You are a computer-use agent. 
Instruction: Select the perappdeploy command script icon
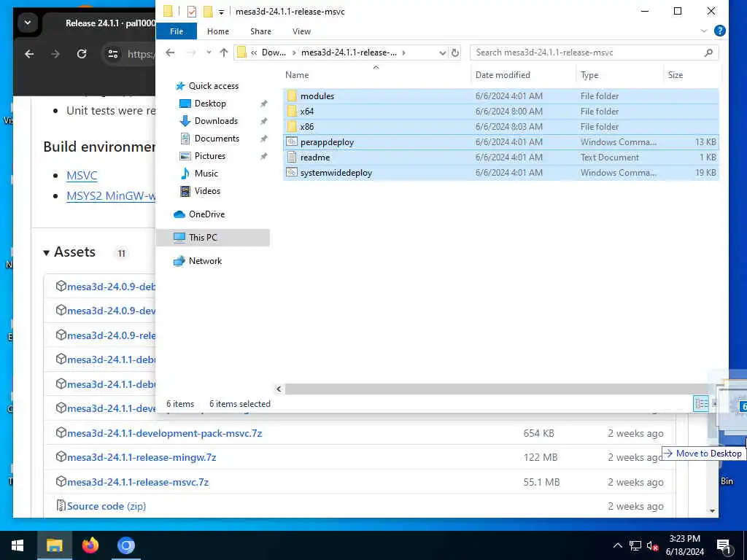click(292, 142)
